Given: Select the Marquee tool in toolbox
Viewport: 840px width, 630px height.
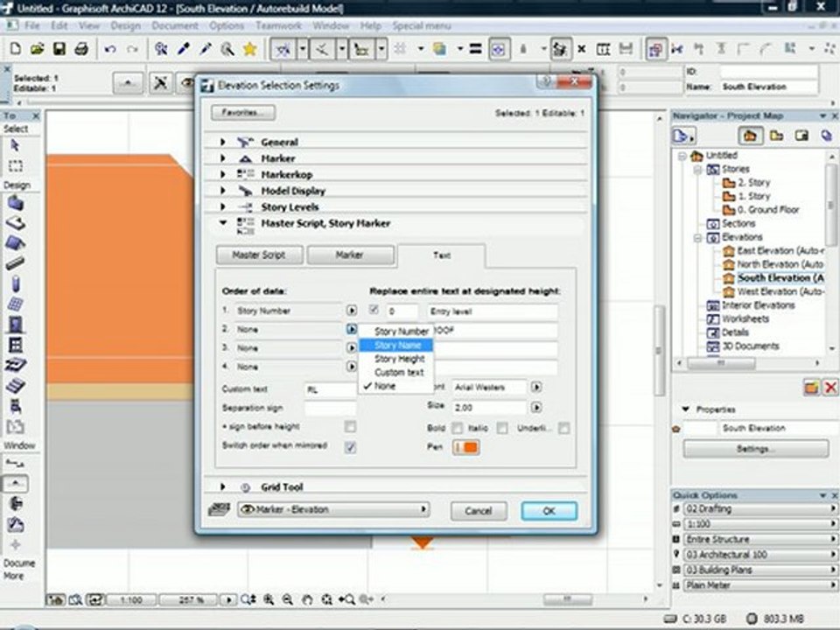Looking at the screenshot, I should (x=15, y=166).
